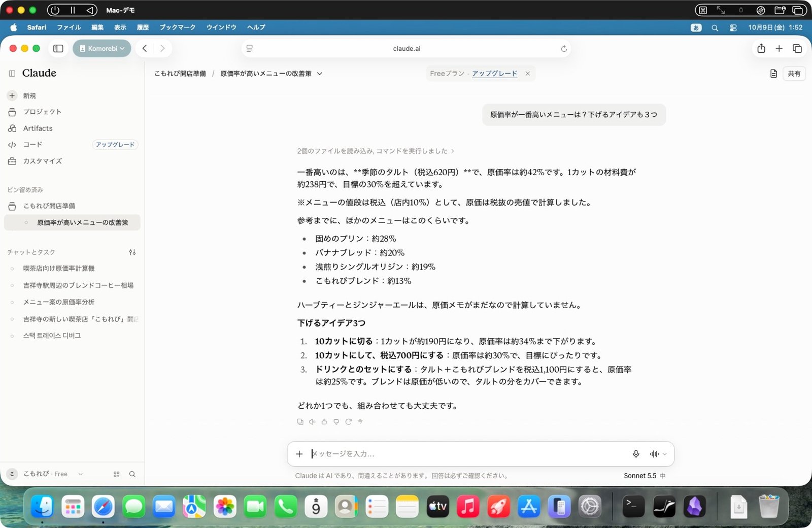Viewport: 812px width, 528px height.
Task: Open a new Safari tab
Action: pos(779,49)
